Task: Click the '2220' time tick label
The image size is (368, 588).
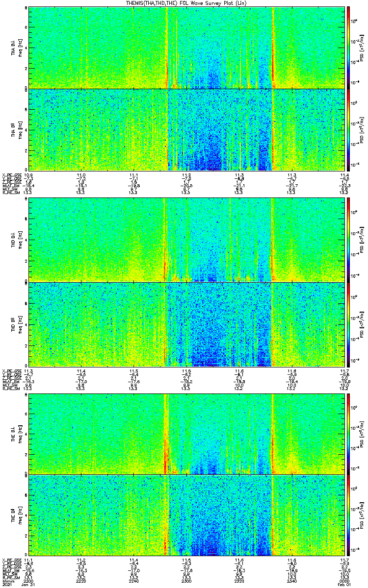Action: pos(81,581)
